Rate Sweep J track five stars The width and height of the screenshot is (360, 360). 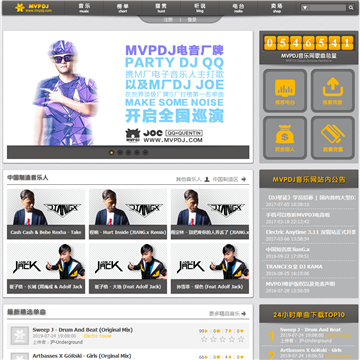pos(241,339)
